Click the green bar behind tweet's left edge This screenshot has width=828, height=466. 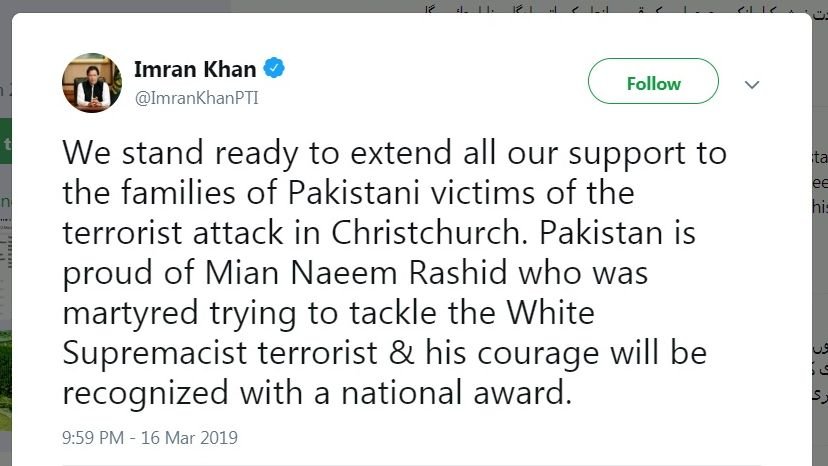click(x=6, y=141)
